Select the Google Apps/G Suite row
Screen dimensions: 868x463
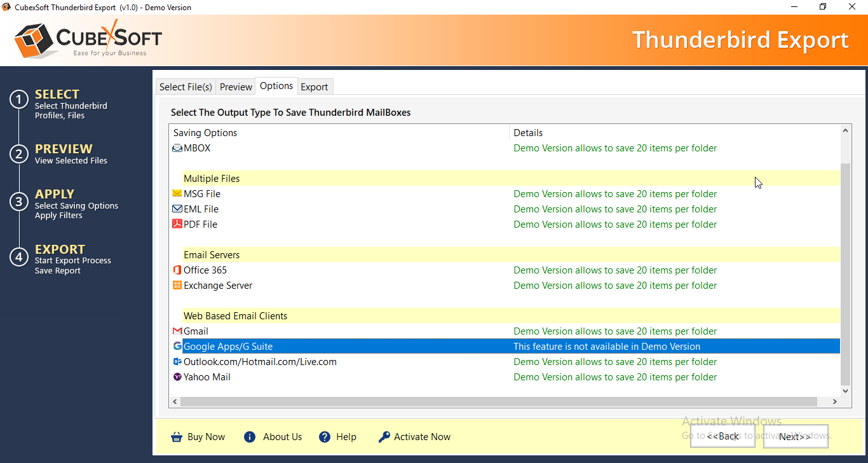[505, 347]
